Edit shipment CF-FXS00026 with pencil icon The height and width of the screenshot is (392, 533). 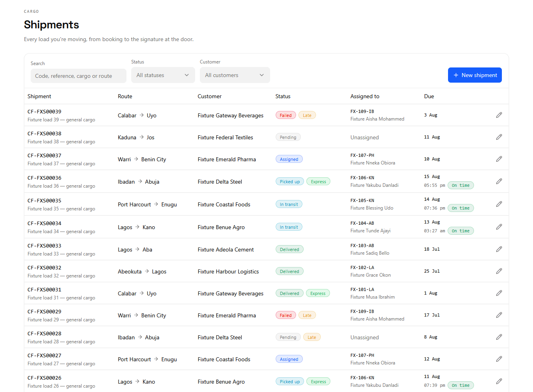(499, 381)
